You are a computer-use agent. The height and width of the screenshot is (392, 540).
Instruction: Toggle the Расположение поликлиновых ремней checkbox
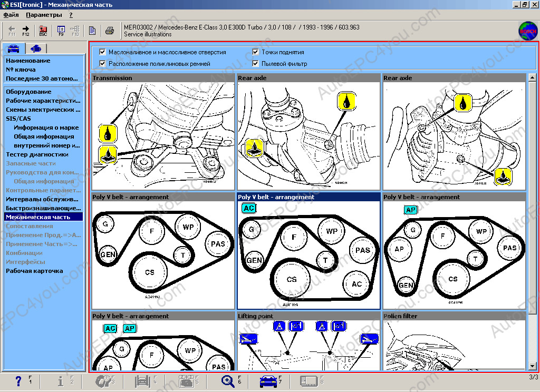point(102,64)
